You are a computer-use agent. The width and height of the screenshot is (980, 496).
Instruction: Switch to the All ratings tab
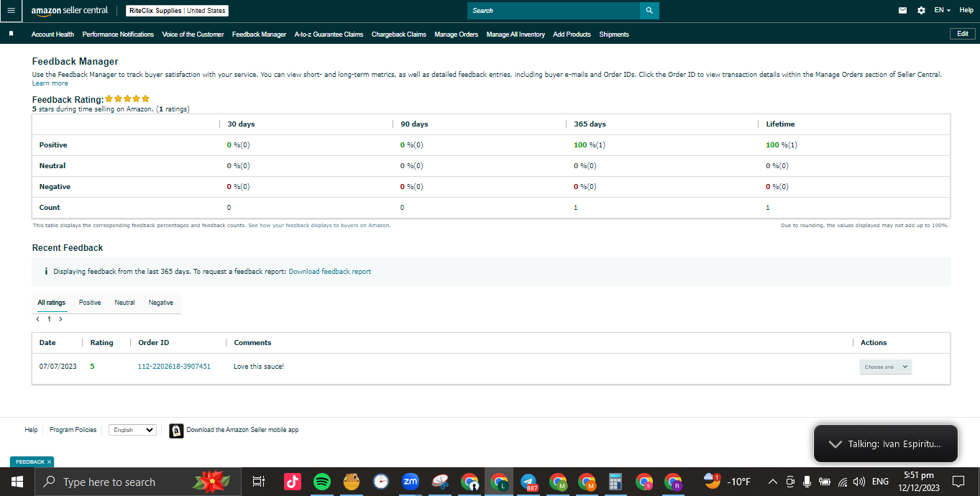pos(51,303)
